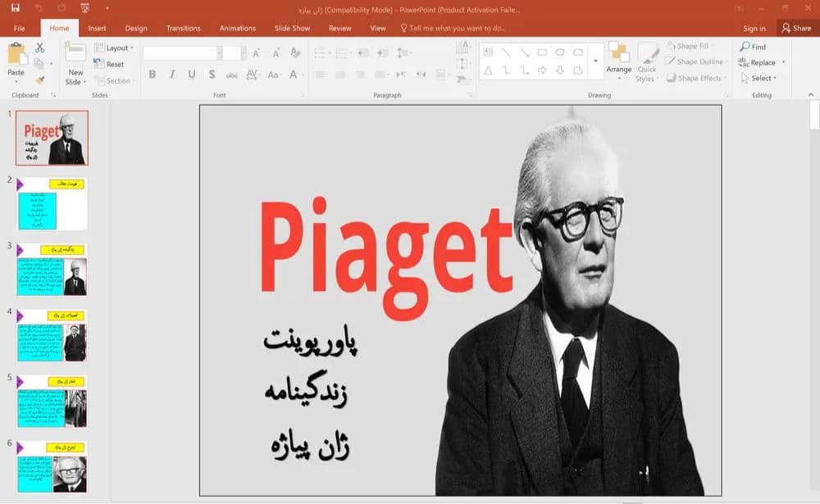Click the Sign in link
Image resolution: width=820 pixels, height=504 pixels.
pyautogui.click(x=754, y=29)
